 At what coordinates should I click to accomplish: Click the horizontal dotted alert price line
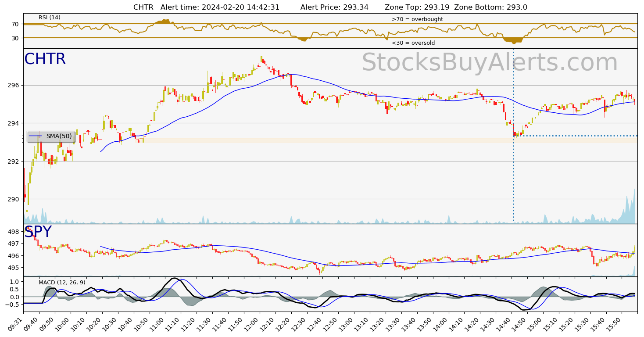pyautogui.click(x=576, y=136)
